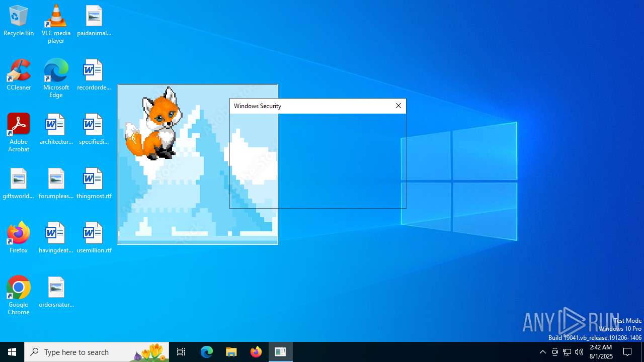
Task: Close the Windows Security dialog
Action: (398, 106)
